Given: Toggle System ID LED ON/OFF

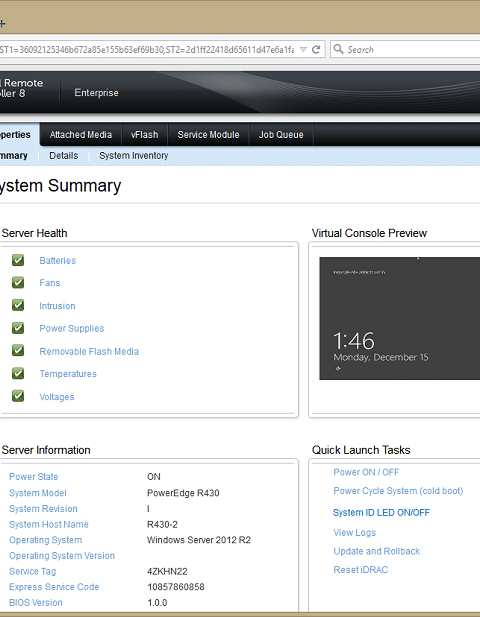Looking at the screenshot, I should [x=381, y=512].
